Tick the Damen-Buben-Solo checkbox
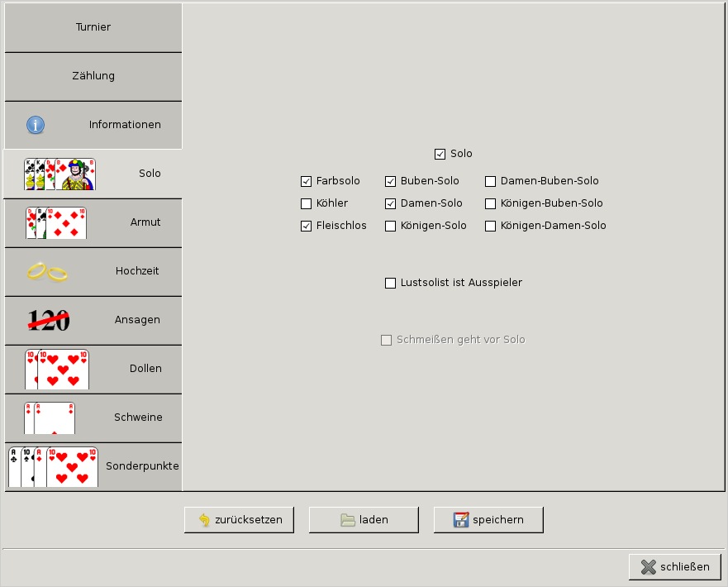This screenshot has height=587, width=728. [491, 181]
